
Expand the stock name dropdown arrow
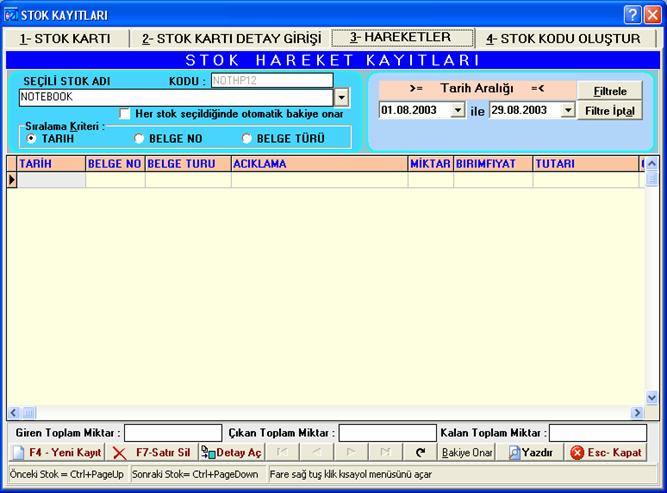[x=342, y=98]
